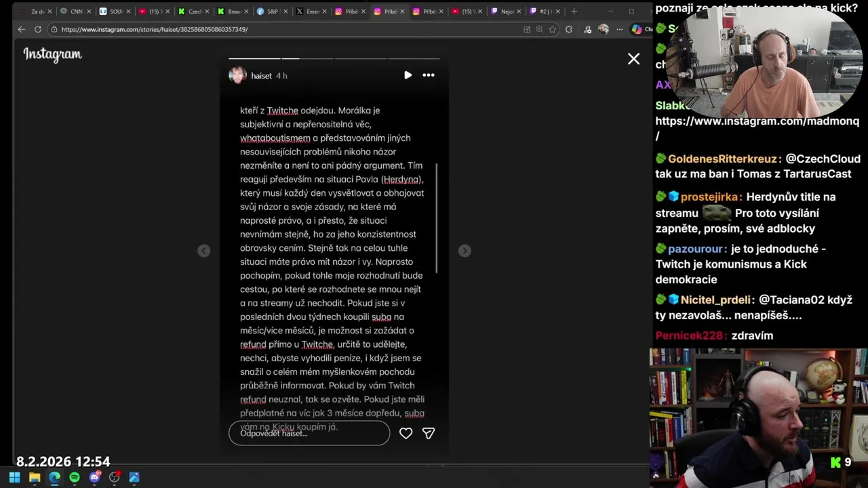Play the paused haiset story

408,75
